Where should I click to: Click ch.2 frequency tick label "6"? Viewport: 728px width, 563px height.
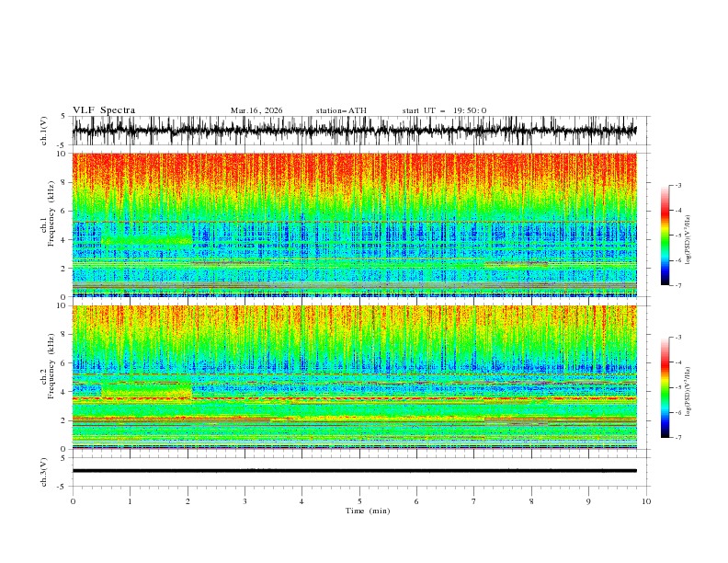[x=64, y=363]
